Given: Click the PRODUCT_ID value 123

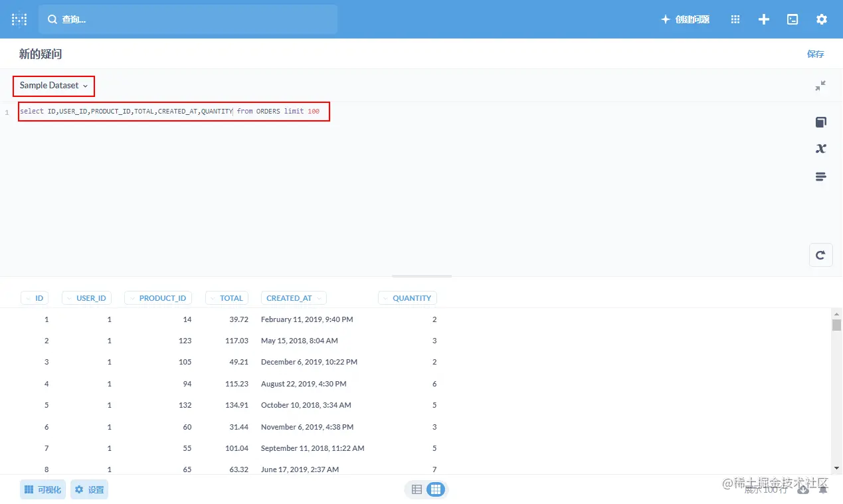Looking at the screenshot, I should 185,341.
